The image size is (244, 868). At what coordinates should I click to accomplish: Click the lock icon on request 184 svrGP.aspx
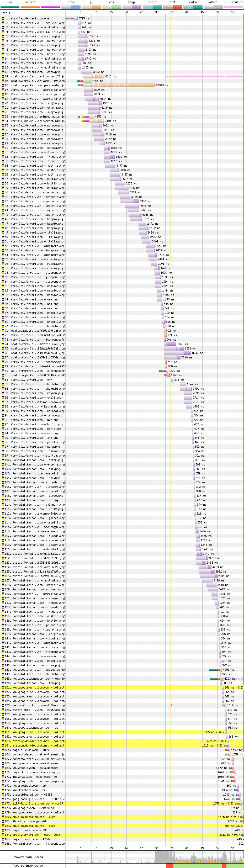coord(3,835)
